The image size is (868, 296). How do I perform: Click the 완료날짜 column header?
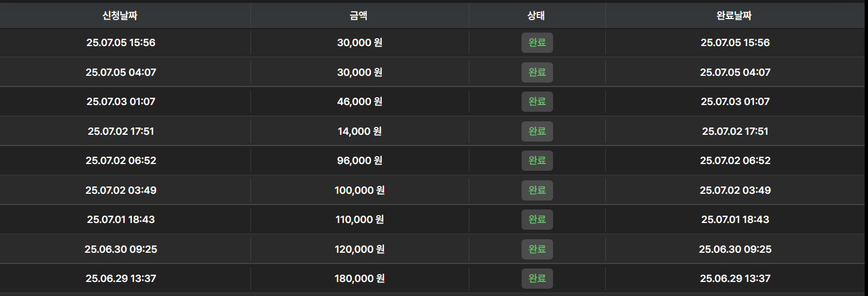734,16
